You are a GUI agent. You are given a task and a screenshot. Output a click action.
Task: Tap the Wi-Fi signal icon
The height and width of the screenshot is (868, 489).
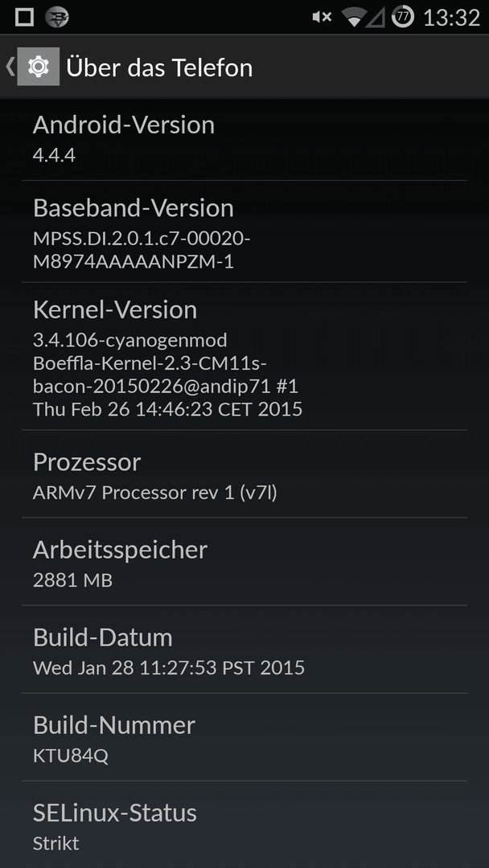pyautogui.click(x=353, y=17)
